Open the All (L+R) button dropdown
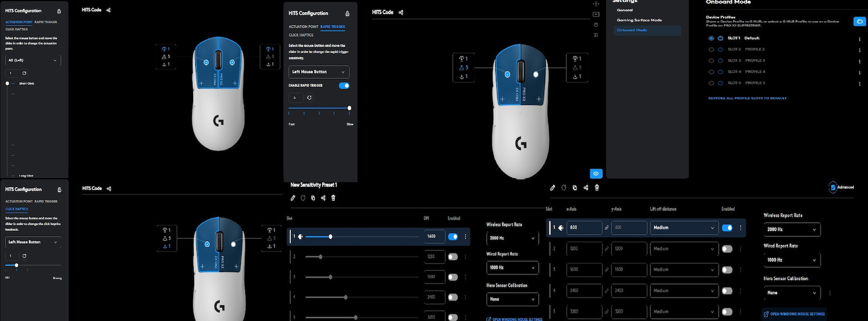 point(33,60)
